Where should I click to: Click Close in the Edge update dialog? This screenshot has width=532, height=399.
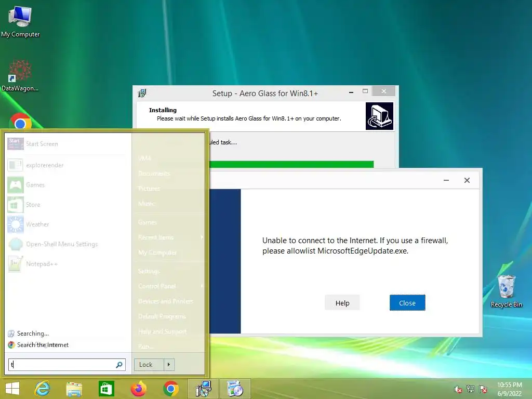pos(407,303)
